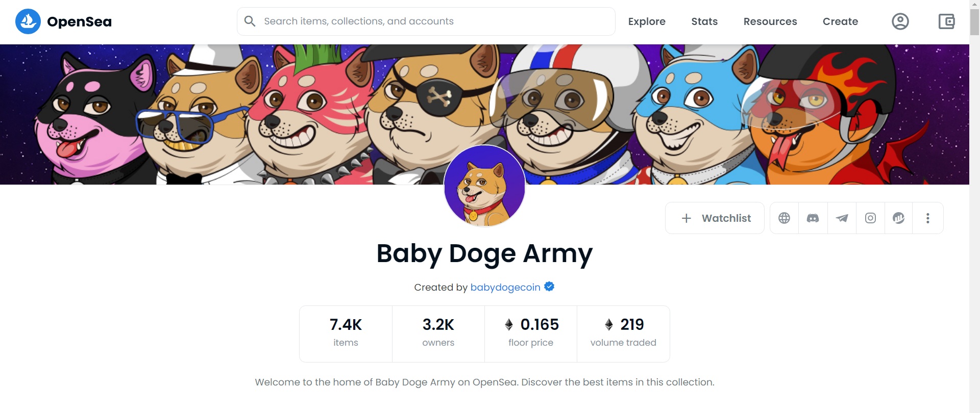Image resolution: width=980 pixels, height=413 pixels.
Task: Open the Stats menu item
Action: [x=704, y=21]
